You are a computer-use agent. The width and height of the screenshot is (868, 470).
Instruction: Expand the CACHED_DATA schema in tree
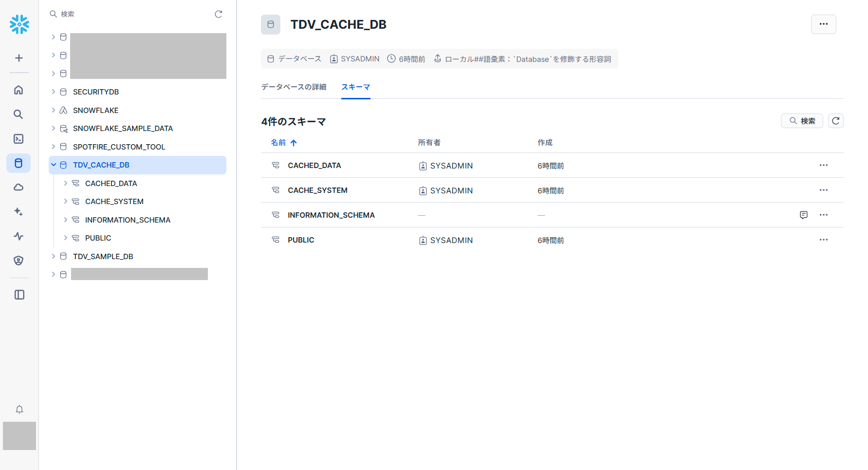point(66,183)
